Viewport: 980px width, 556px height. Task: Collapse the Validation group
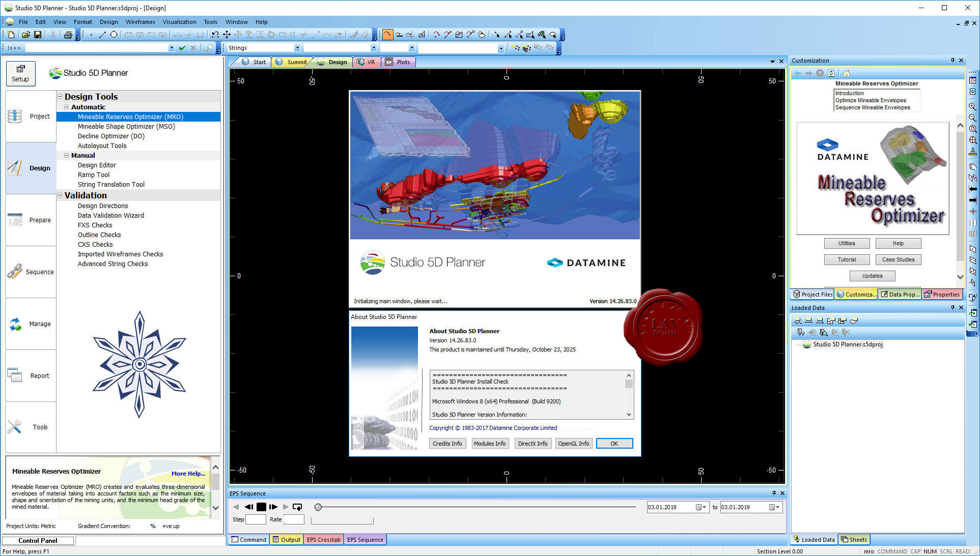[x=60, y=195]
